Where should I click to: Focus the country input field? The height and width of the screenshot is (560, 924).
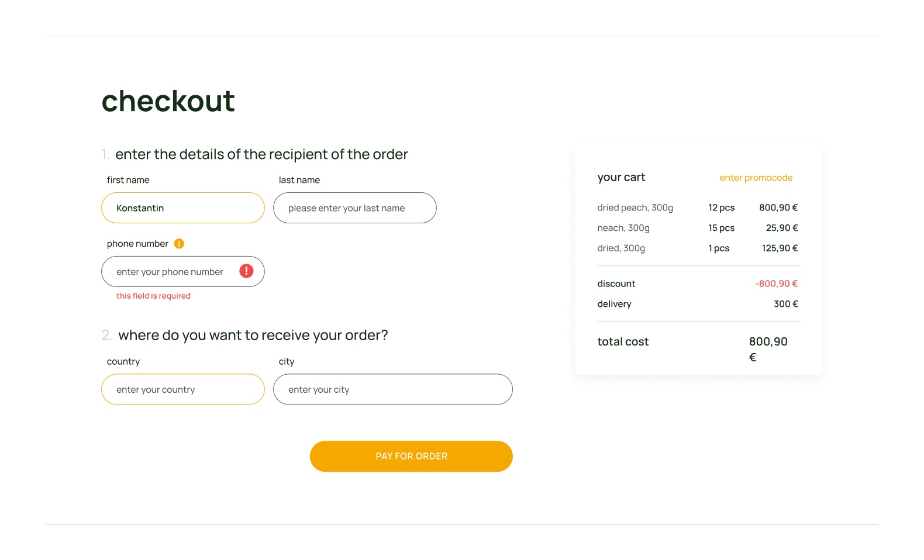pos(183,389)
